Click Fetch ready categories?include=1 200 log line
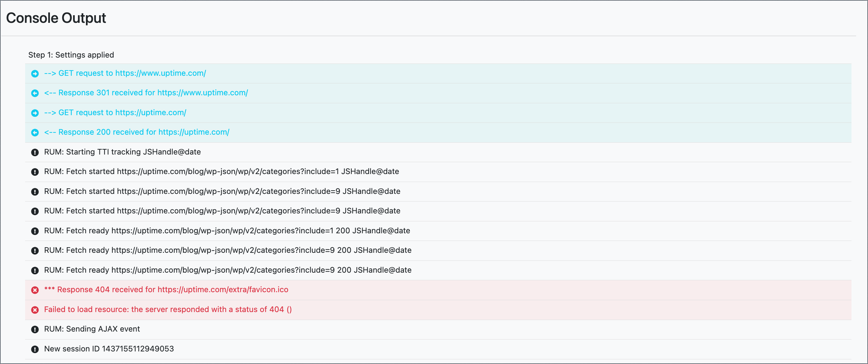This screenshot has width=868, height=364. pyautogui.click(x=438, y=231)
